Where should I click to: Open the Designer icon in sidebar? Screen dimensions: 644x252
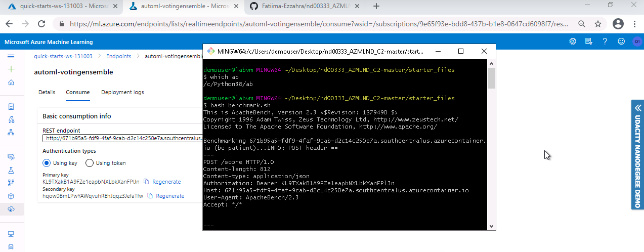coord(11,132)
